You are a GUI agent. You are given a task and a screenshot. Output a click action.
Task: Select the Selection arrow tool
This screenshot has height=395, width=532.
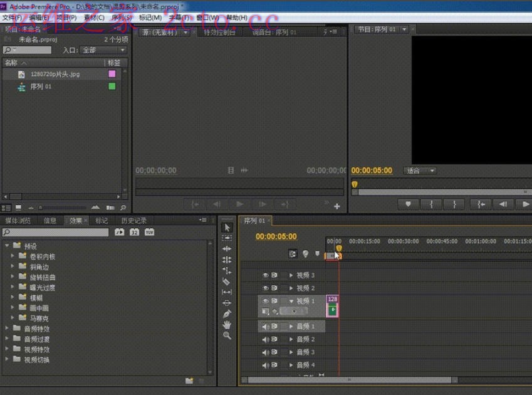(227, 228)
